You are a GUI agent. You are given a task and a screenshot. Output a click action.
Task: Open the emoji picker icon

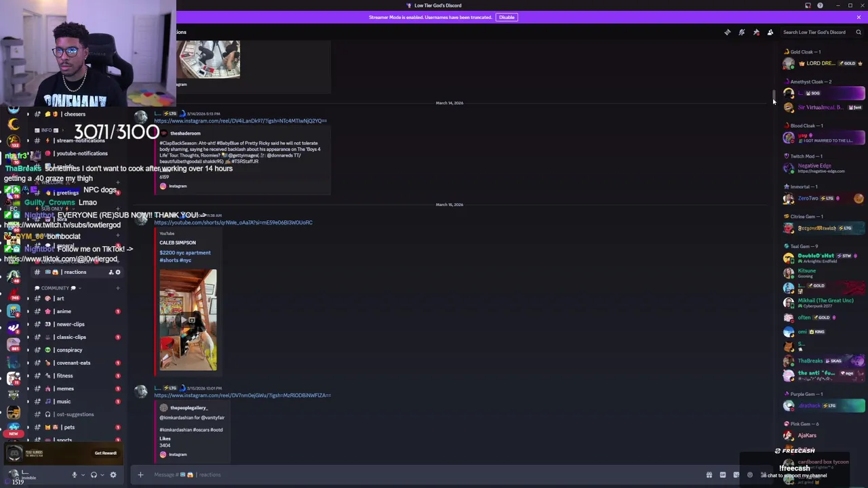coord(750,474)
